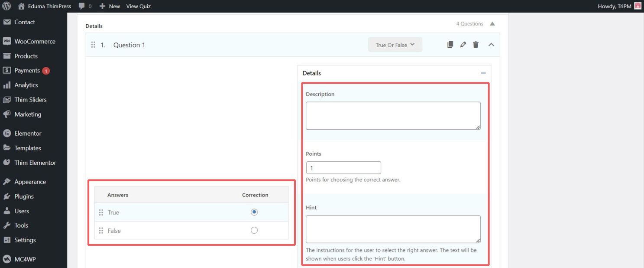Grab the False answer drag handle
644x268 pixels.
[x=101, y=231]
